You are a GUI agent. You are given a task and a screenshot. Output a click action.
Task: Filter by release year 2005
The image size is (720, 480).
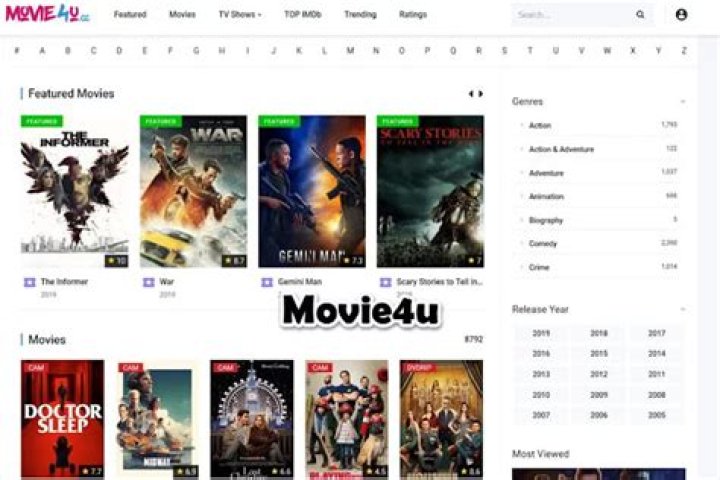(x=657, y=415)
